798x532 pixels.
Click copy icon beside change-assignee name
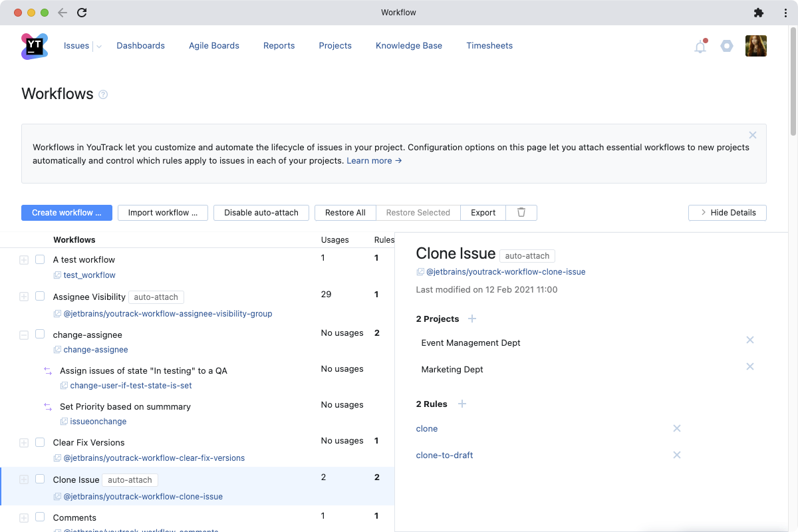click(57, 350)
